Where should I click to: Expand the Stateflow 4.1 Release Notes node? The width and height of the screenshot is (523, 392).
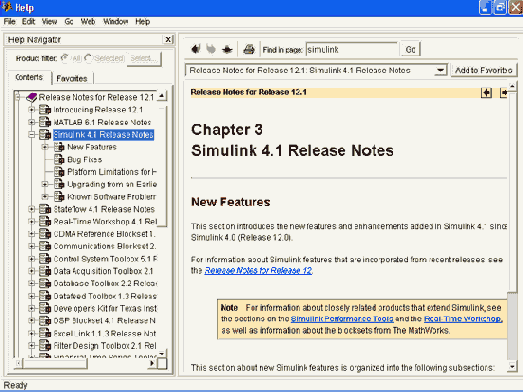[31, 209]
